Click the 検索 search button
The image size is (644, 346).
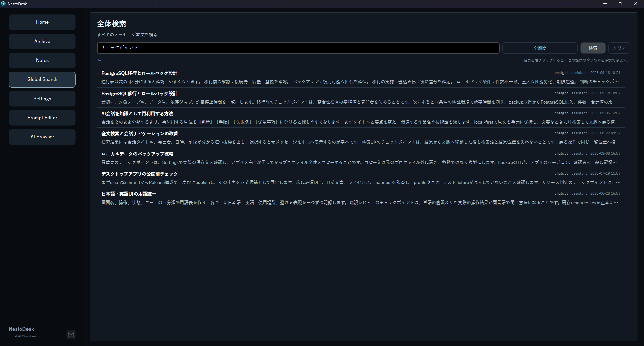(x=593, y=48)
